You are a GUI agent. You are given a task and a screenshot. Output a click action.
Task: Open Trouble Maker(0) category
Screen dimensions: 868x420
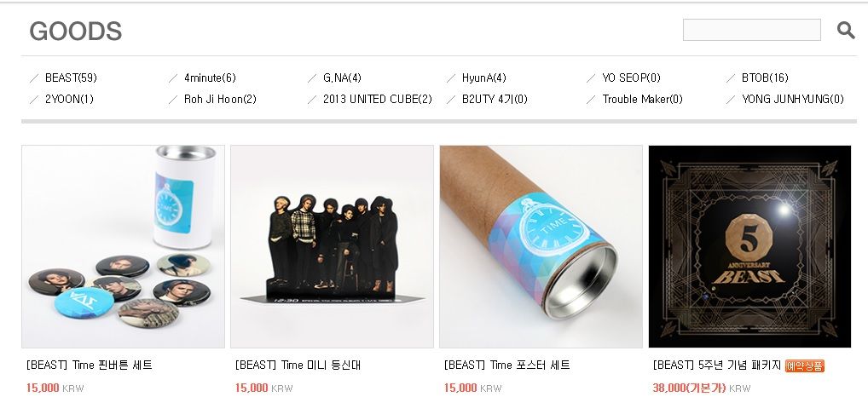[642, 99]
